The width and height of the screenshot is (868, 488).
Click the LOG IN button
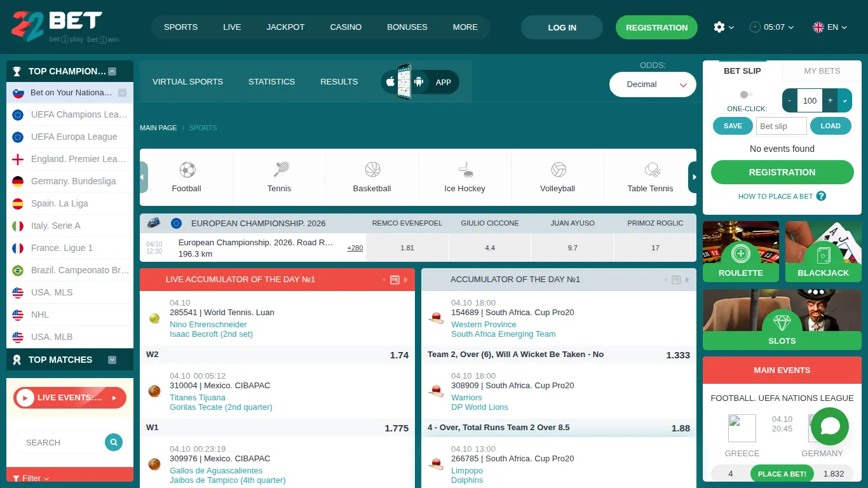(x=562, y=27)
